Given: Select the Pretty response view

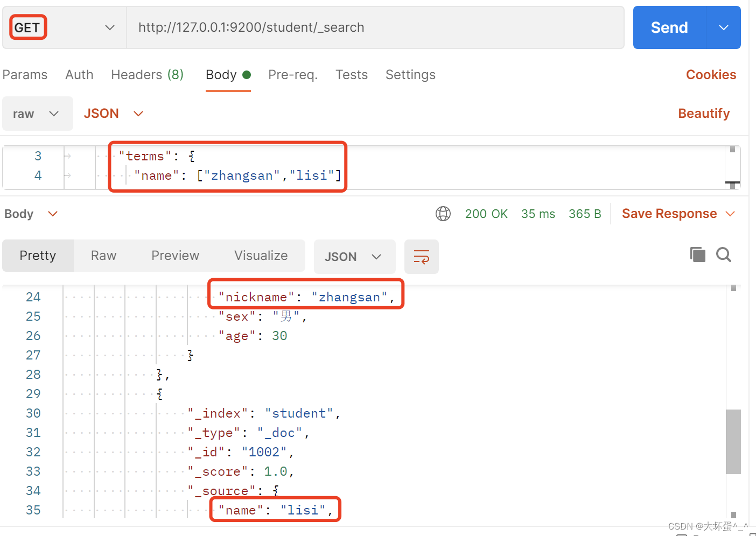Looking at the screenshot, I should (x=38, y=256).
